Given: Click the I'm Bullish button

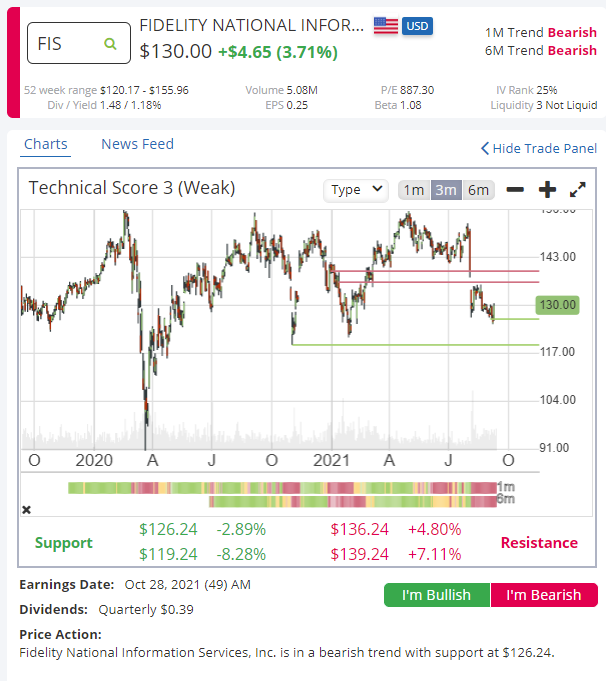Looking at the screenshot, I should [x=437, y=595].
